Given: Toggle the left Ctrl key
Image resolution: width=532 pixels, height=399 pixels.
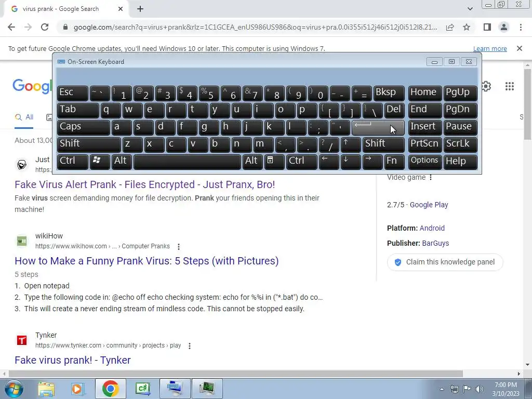Looking at the screenshot, I should [x=73, y=162].
